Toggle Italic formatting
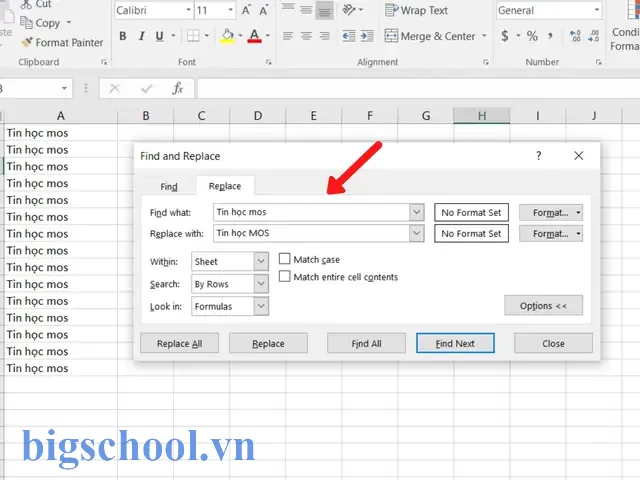 click(142, 36)
